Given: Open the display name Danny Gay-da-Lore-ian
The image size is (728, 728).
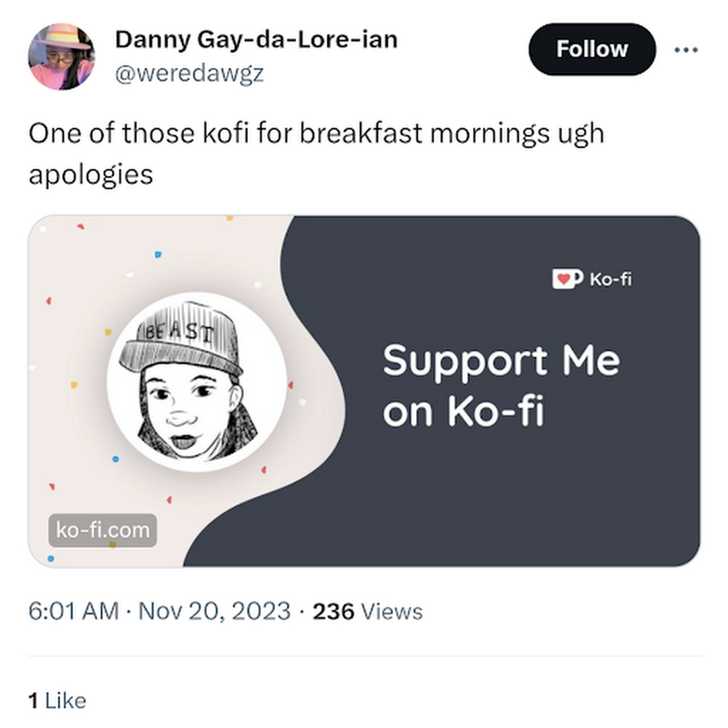Looking at the screenshot, I should point(256,39).
